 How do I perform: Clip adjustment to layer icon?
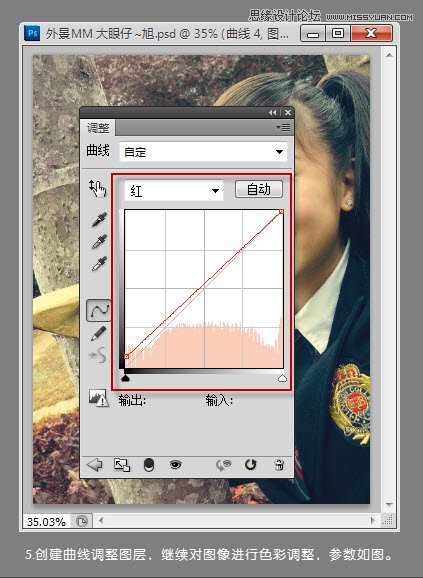148,465
